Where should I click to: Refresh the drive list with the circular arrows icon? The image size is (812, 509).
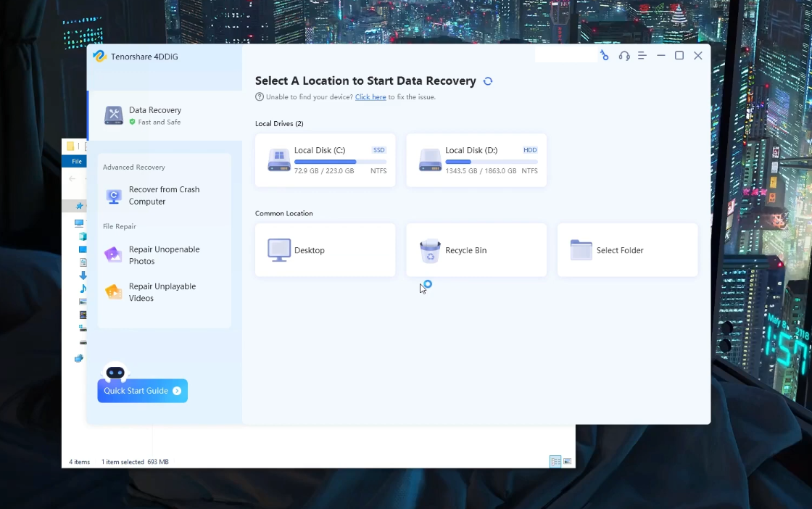click(488, 80)
